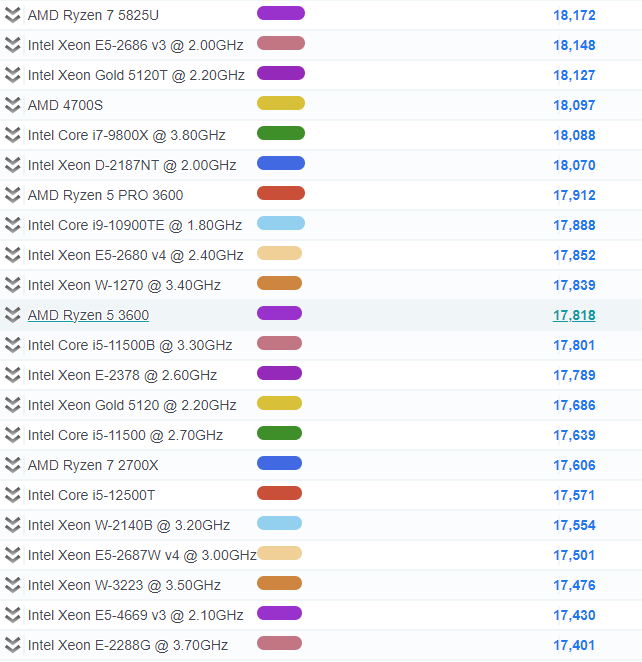Click the 17,401 benchmark score
This screenshot has width=642, height=662.
(574, 645)
